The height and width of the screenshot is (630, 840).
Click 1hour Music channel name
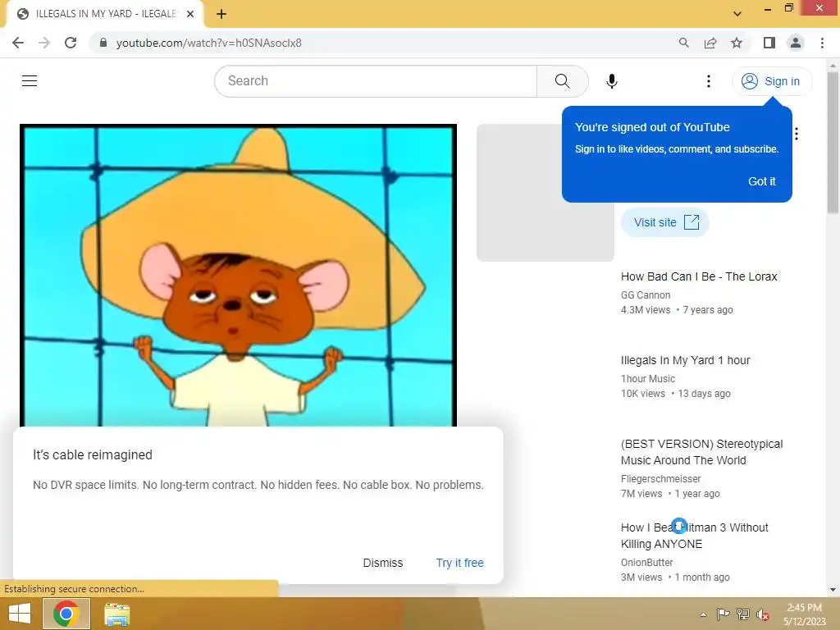648,379
